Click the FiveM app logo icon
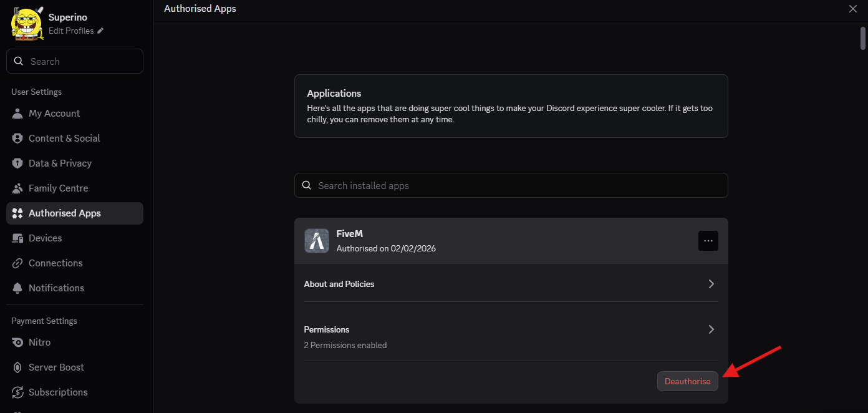Image resolution: width=868 pixels, height=413 pixels. tap(317, 241)
